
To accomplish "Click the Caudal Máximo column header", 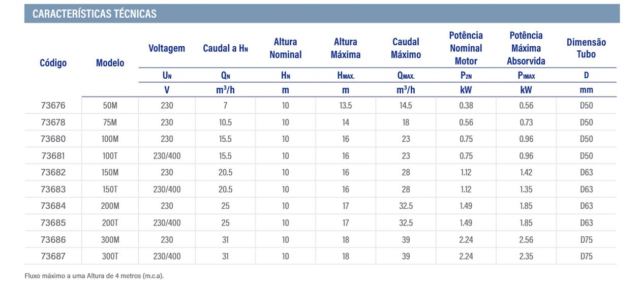I will click(406, 48).
